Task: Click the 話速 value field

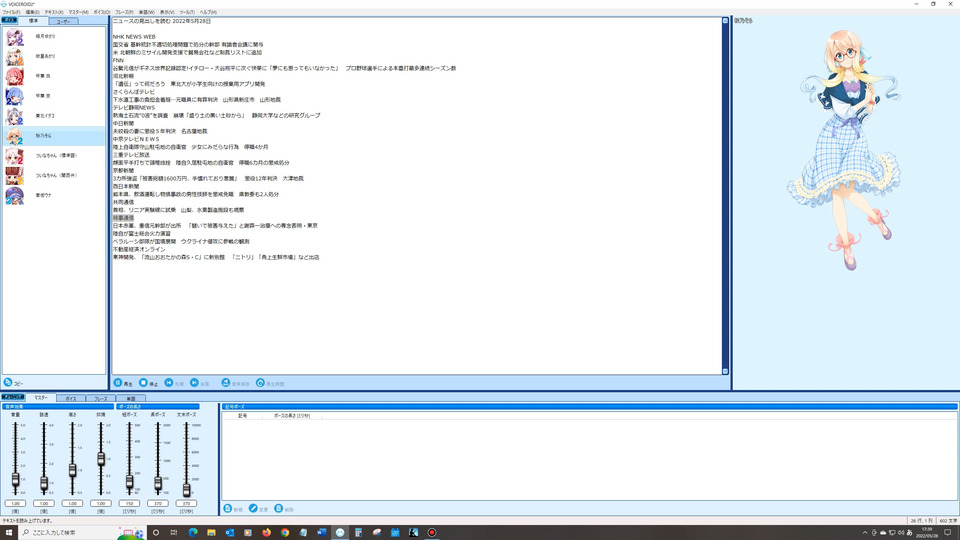Action: click(x=43, y=503)
